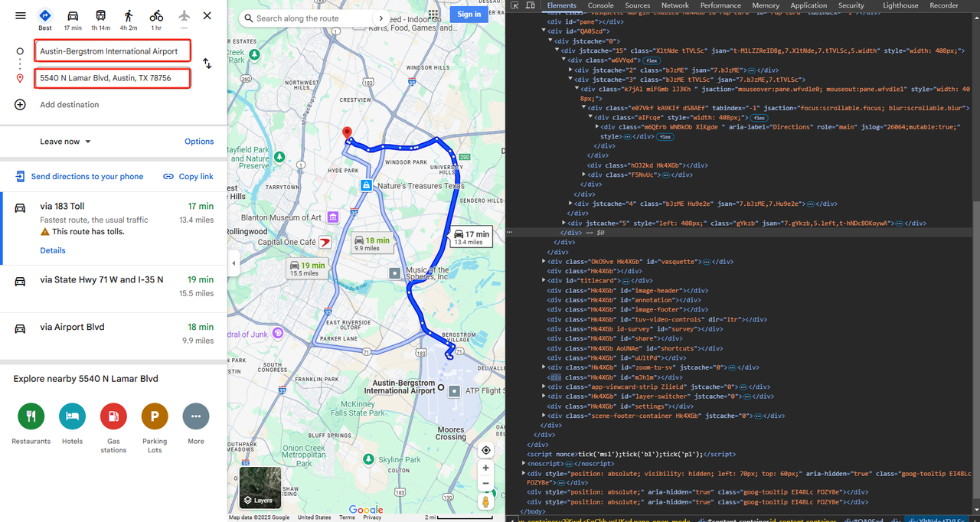
Task: Open DevTools Lighthouse tab
Action: (900, 5)
